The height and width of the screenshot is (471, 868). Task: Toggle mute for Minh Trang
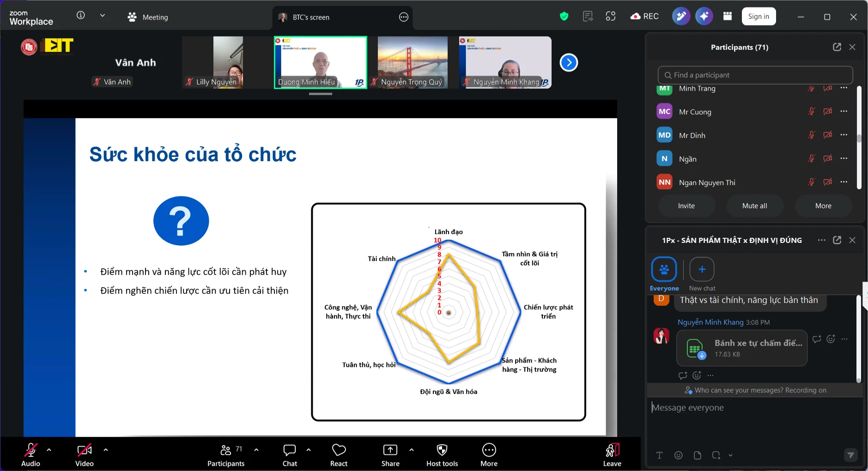pos(811,89)
